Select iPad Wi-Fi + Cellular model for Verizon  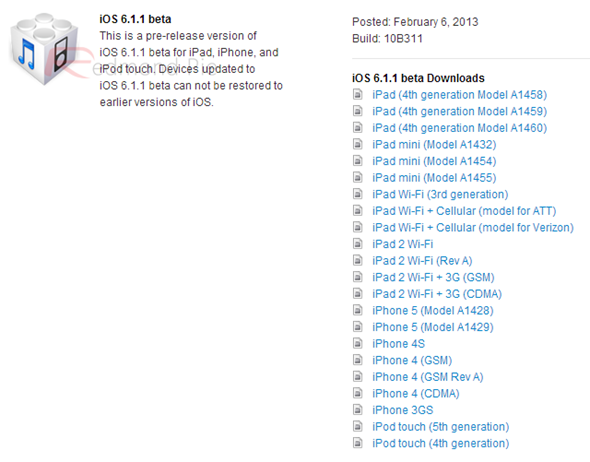tap(473, 227)
